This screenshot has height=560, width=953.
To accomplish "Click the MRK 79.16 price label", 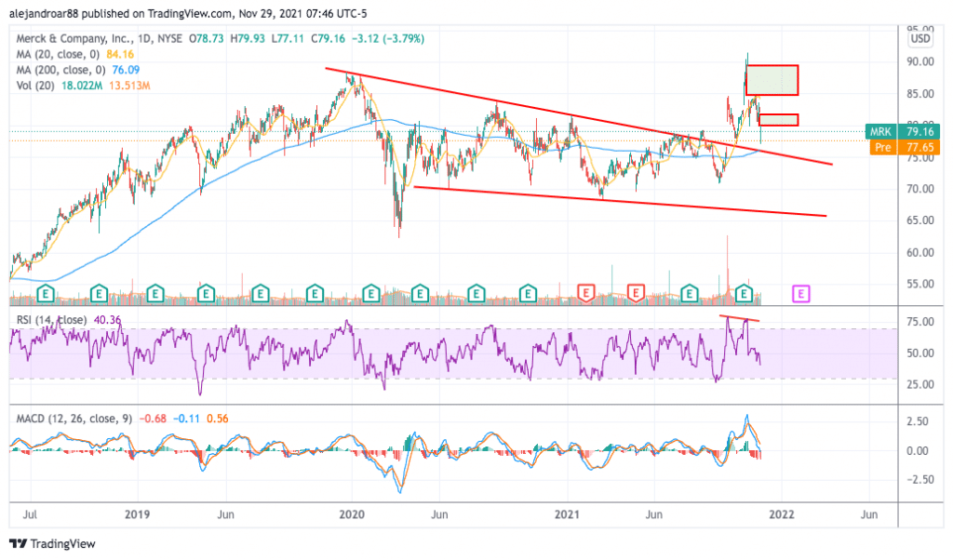I will pyautogui.click(x=903, y=131).
